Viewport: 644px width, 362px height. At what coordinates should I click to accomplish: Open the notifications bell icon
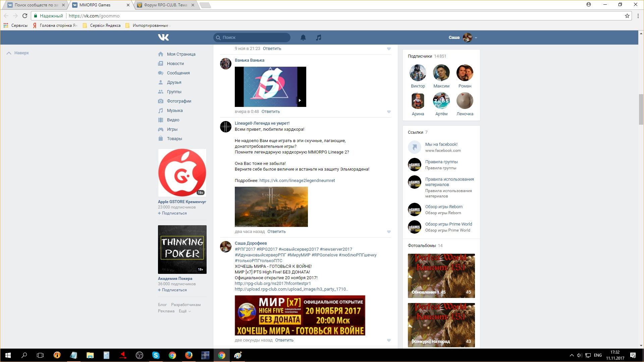tap(303, 38)
